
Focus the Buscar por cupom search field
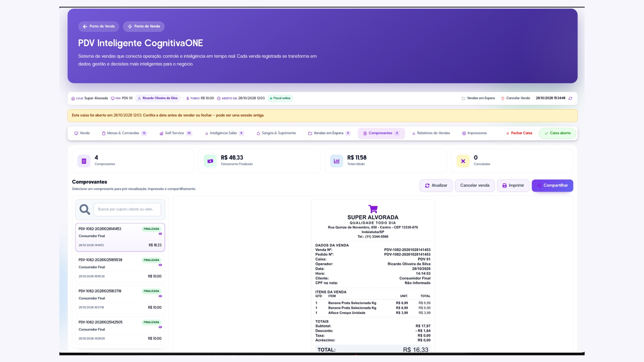click(127, 209)
